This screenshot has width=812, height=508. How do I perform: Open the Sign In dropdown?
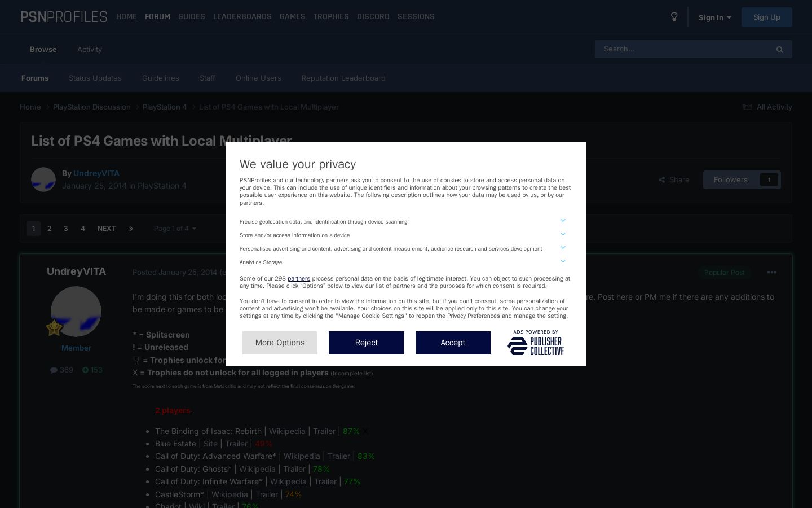click(x=714, y=17)
